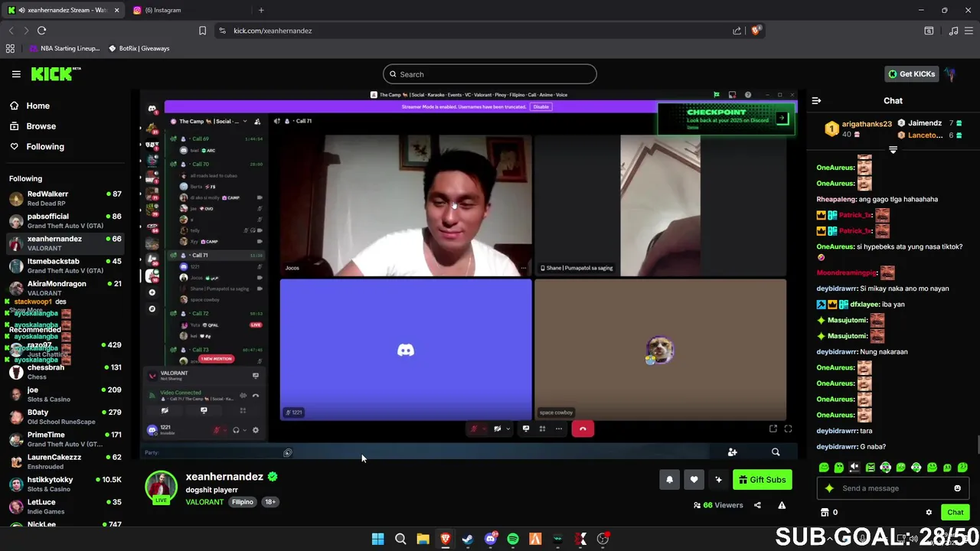Viewport: 980px width, 551px height.
Task: Report stream with warning triangle icon
Action: tap(782, 505)
